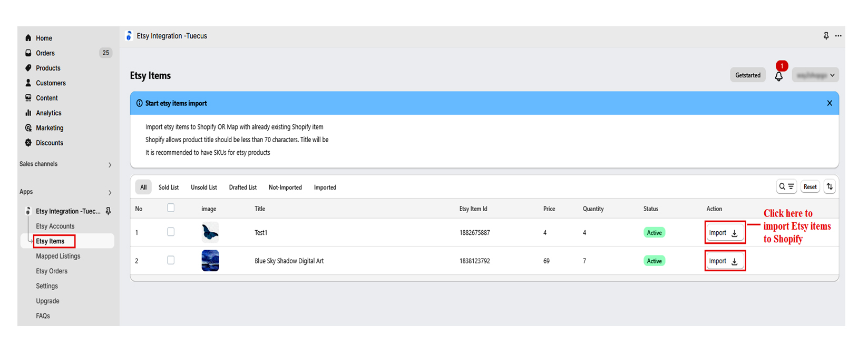The height and width of the screenshot is (345, 868).
Task: Click the Etsy Item Id column header
Action: click(x=473, y=209)
